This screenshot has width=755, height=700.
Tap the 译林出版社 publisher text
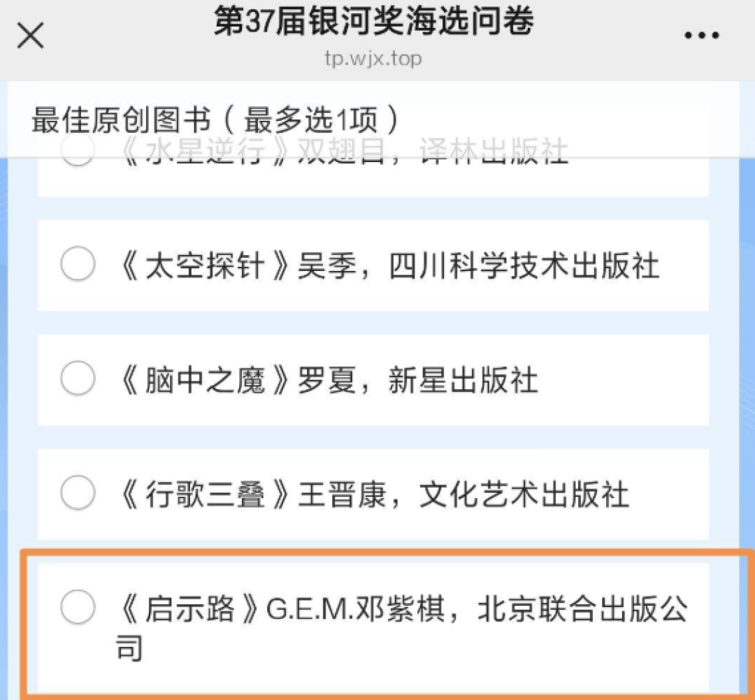[494, 151]
